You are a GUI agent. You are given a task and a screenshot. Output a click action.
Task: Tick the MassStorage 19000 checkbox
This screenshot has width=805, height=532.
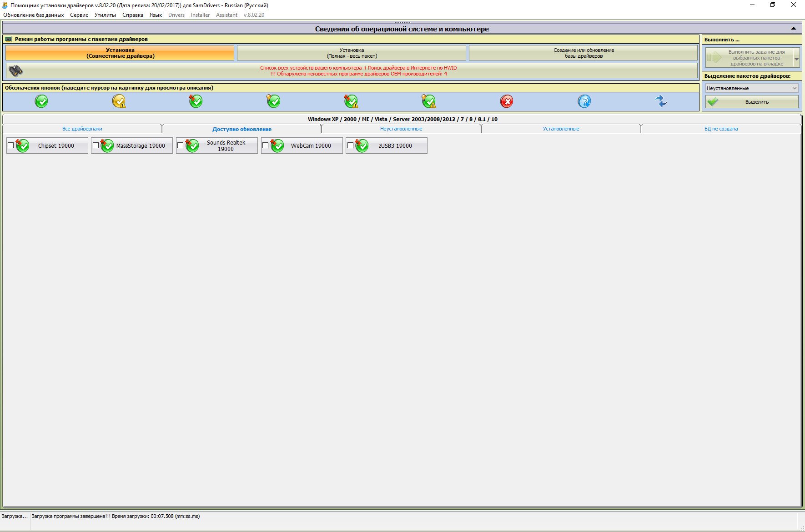coord(96,146)
